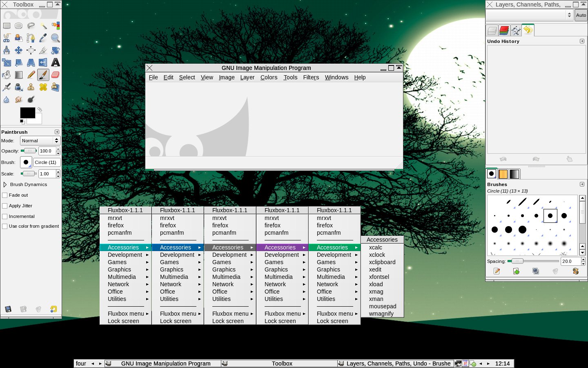Viewport: 588px width, 368px height.
Task: Open the Undo History tab menu arrow
Action: pyautogui.click(x=582, y=41)
